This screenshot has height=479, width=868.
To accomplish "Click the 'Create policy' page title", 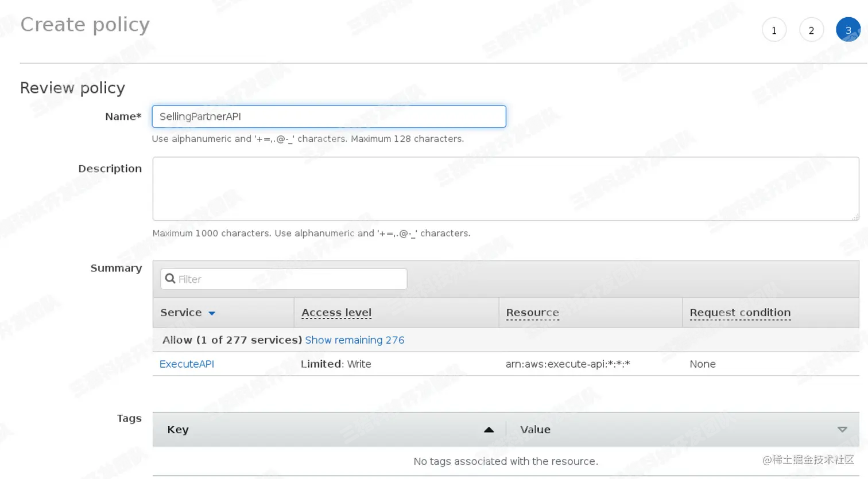I will pyautogui.click(x=85, y=25).
